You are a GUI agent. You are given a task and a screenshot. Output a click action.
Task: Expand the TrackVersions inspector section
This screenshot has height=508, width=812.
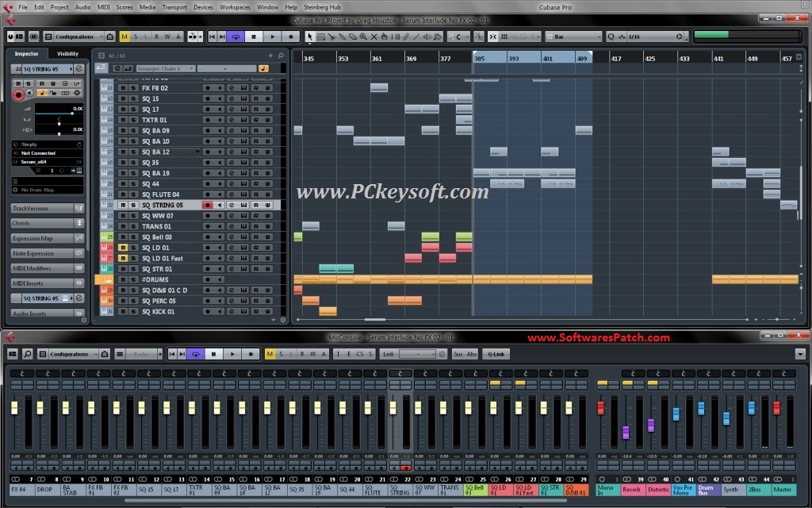47,208
